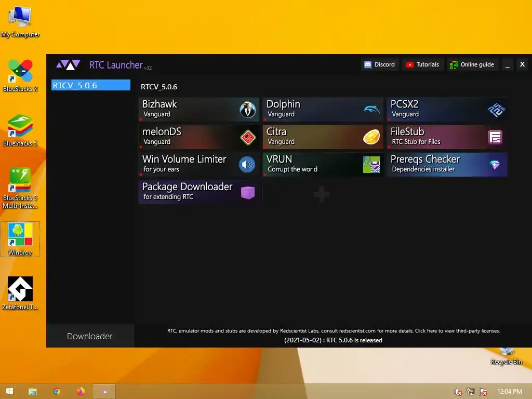Click the RTCV_5.0.6 heading above tiles

tap(159, 87)
